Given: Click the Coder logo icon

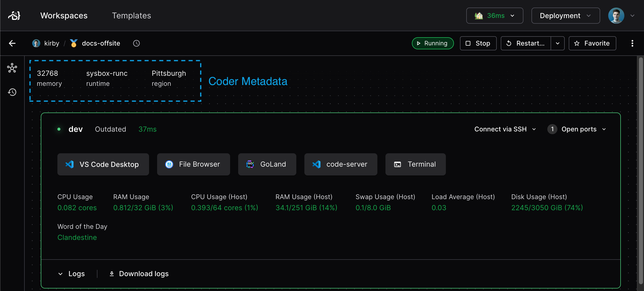Looking at the screenshot, I should pyautogui.click(x=14, y=16).
